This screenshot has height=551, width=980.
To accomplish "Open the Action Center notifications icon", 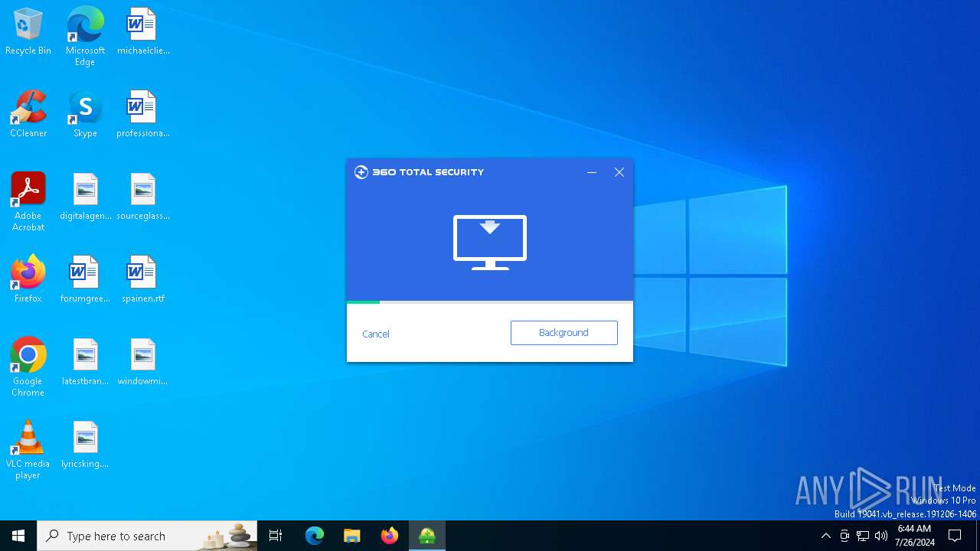I will (955, 536).
